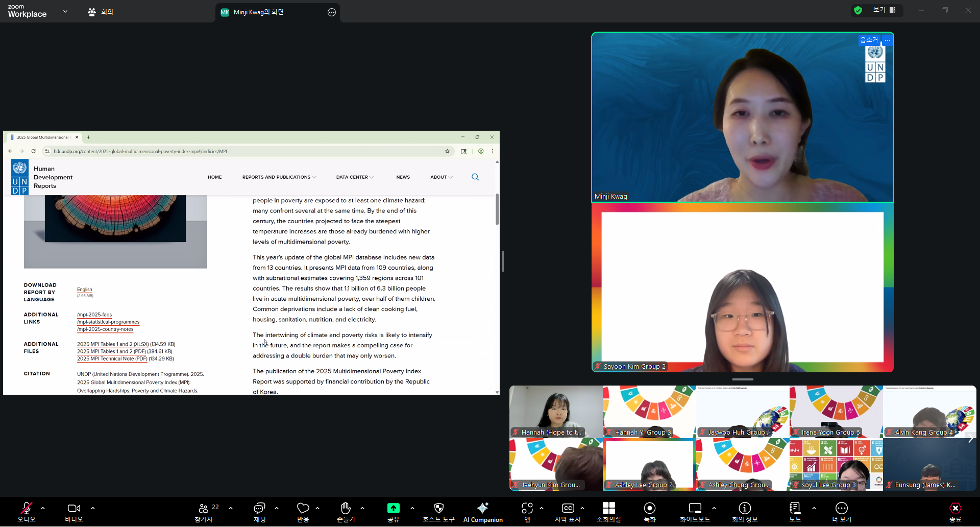Expand participants options arrow
This screenshot has height=527, width=980.
tap(231, 508)
